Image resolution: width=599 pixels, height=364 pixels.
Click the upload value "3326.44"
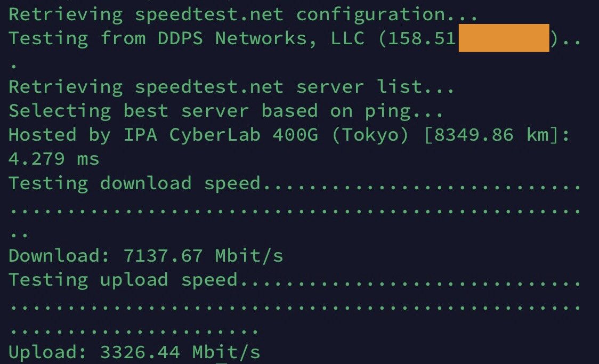point(140,352)
